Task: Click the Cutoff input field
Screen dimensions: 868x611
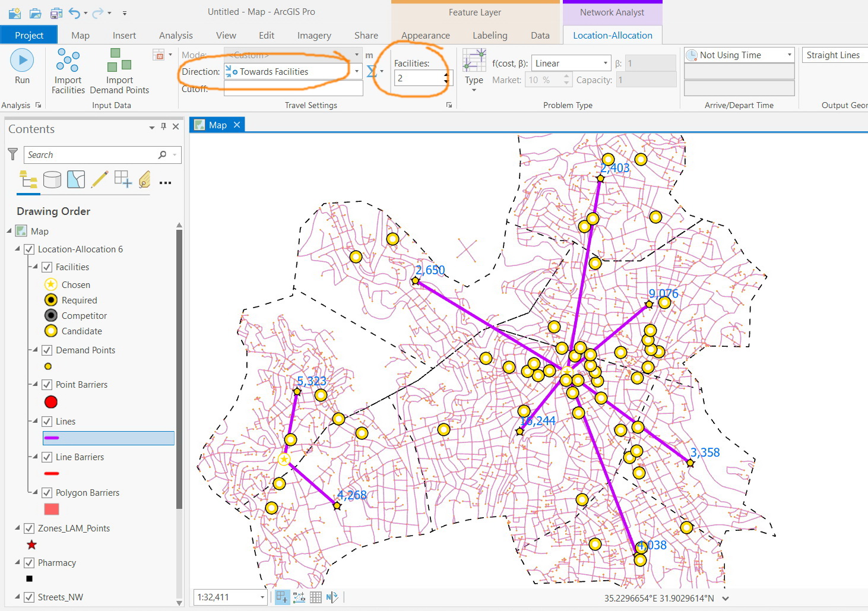Action: (x=293, y=88)
